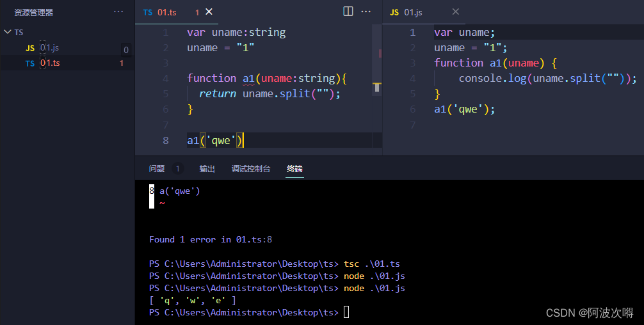Activate the 01.js editor tab
The height and width of the screenshot is (325, 644).
(413, 12)
